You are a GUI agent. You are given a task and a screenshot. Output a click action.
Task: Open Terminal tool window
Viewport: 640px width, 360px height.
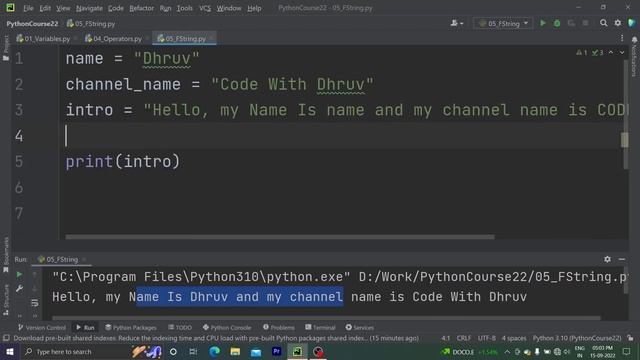[320, 327]
